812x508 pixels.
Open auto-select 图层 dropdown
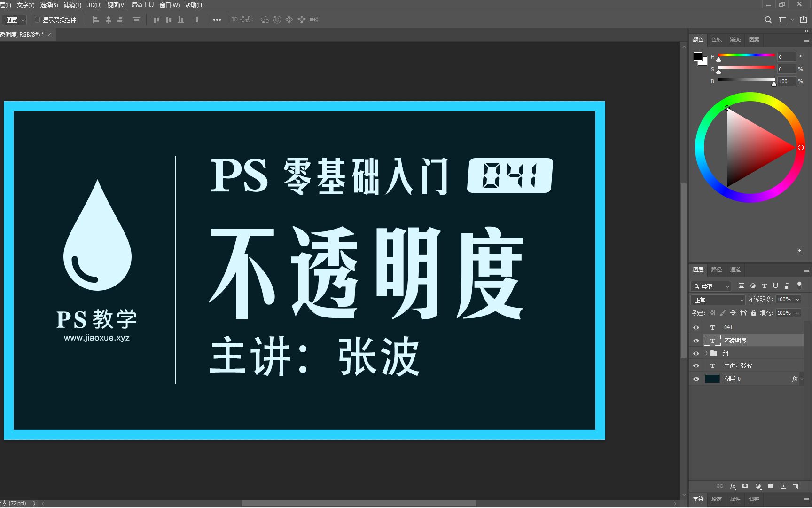pyautogui.click(x=15, y=20)
